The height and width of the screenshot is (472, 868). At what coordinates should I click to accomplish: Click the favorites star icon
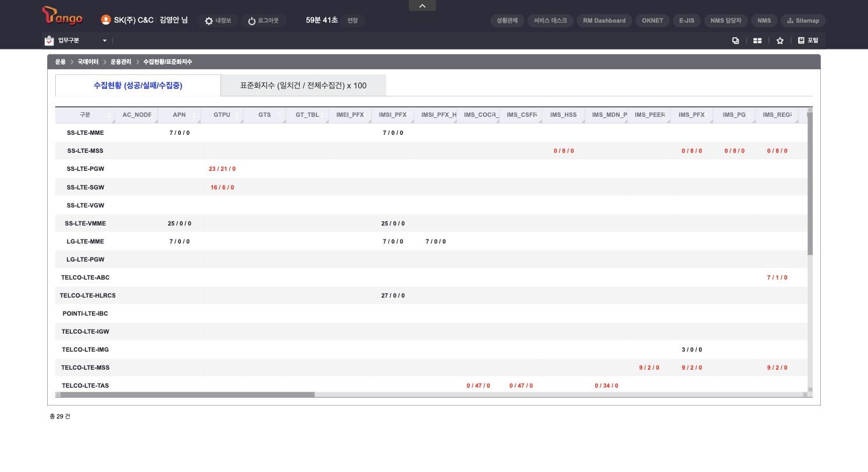tap(780, 41)
